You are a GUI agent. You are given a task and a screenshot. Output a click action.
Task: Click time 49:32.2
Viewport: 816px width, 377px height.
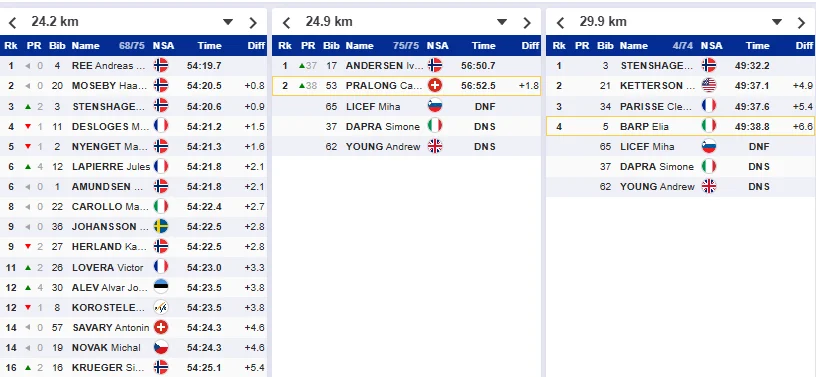752,66
